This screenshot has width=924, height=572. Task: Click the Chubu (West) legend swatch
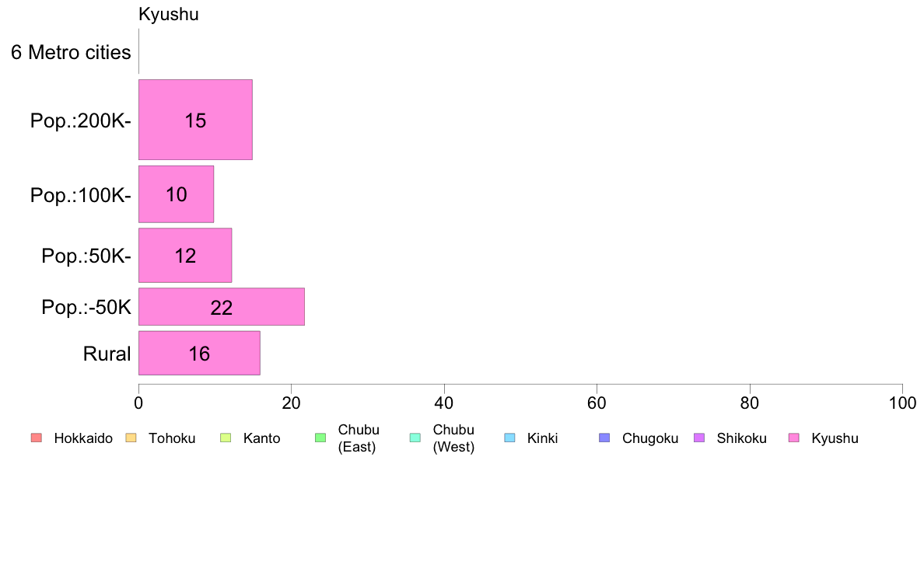pyautogui.click(x=415, y=438)
